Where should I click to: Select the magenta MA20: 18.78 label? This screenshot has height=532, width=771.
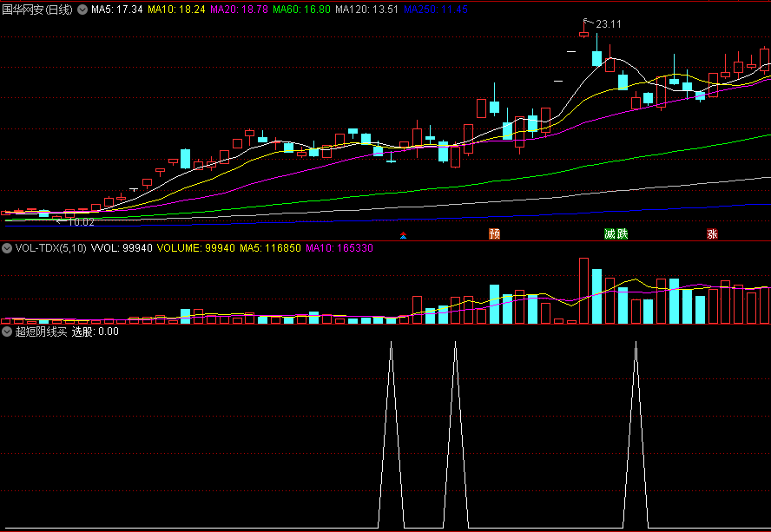(239, 10)
